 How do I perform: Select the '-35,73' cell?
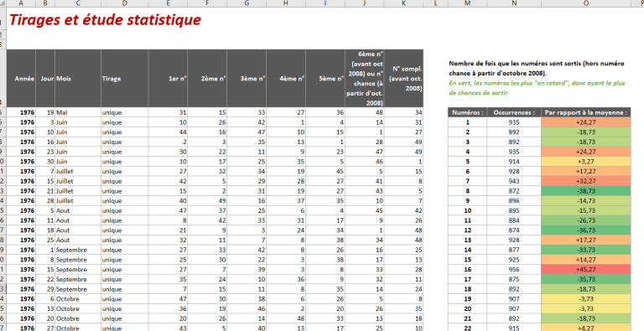[586, 279]
